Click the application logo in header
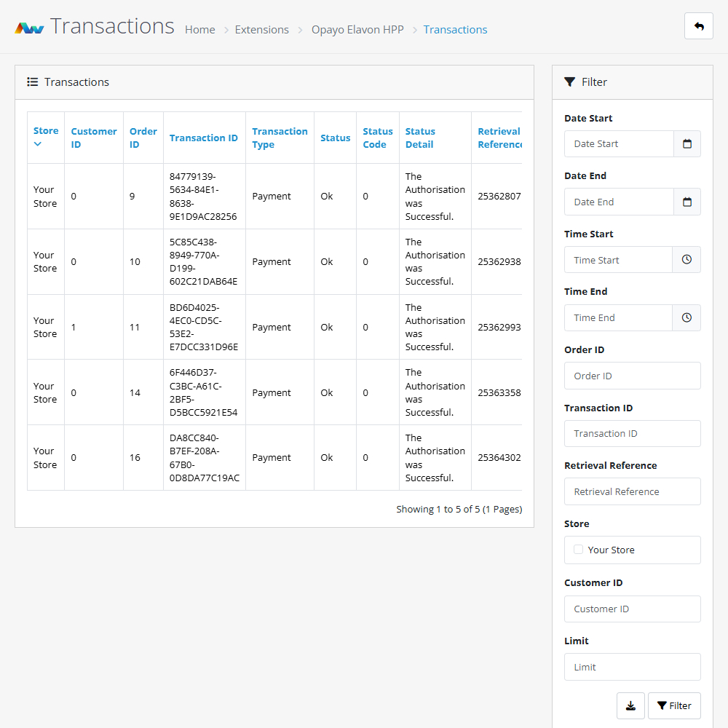 (x=30, y=28)
